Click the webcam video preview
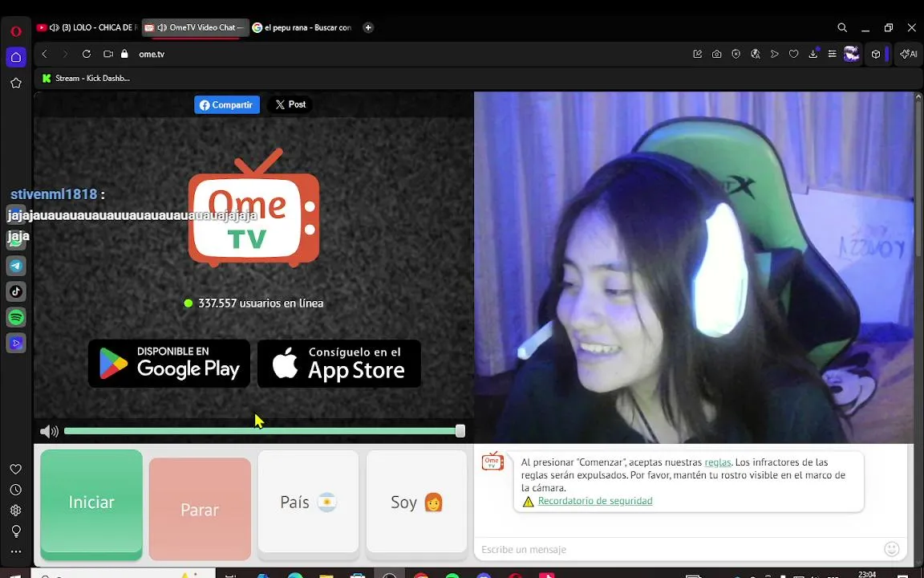The width and height of the screenshot is (924, 578). (x=694, y=267)
